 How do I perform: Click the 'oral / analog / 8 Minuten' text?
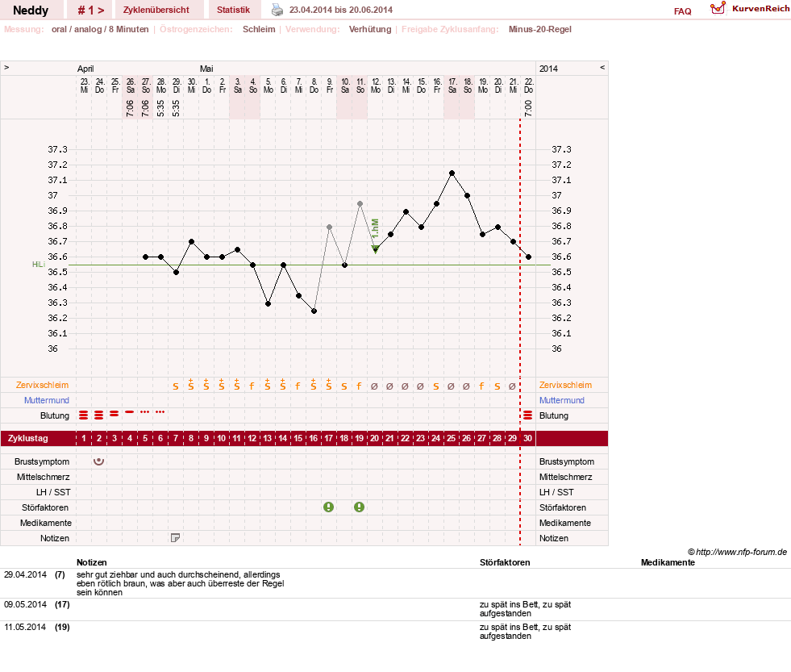point(100,29)
